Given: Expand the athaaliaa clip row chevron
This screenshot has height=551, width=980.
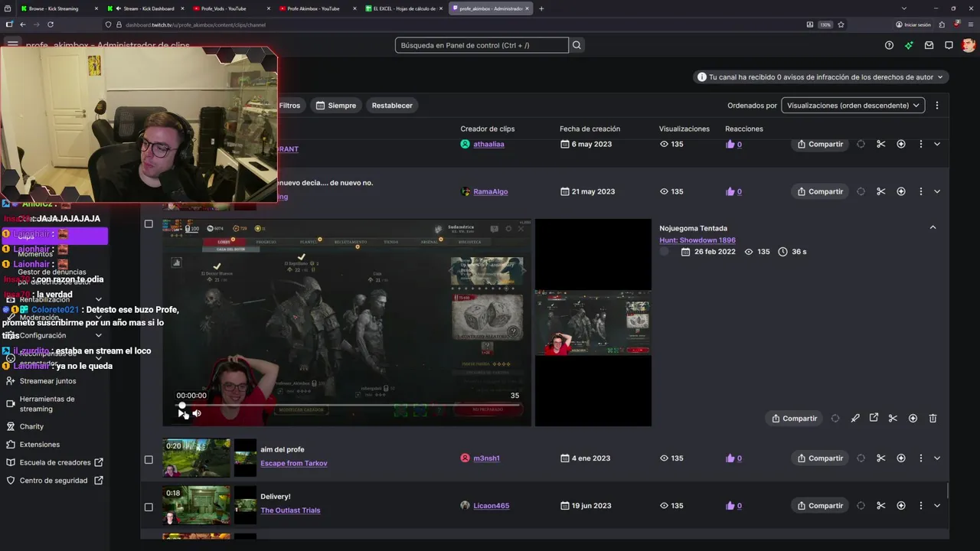Looking at the screenshot, I should (937, 144).
